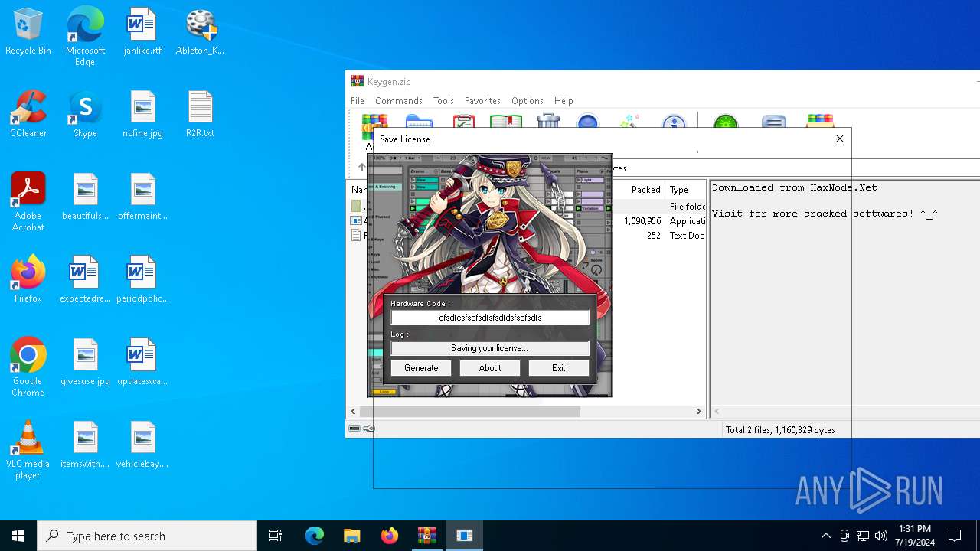Open the Recycle Bin desktop icon
The height and width of the screenshot is (551, 980).
pos(28,32)
